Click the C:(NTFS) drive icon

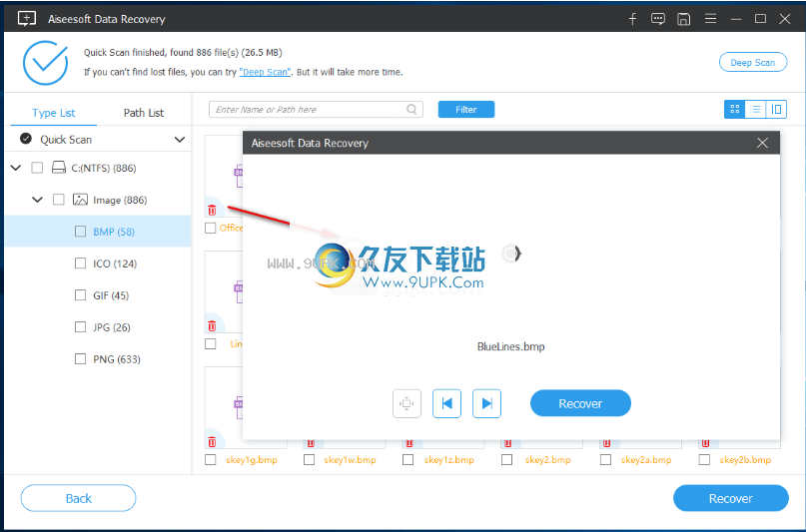[x=59, y=168]
